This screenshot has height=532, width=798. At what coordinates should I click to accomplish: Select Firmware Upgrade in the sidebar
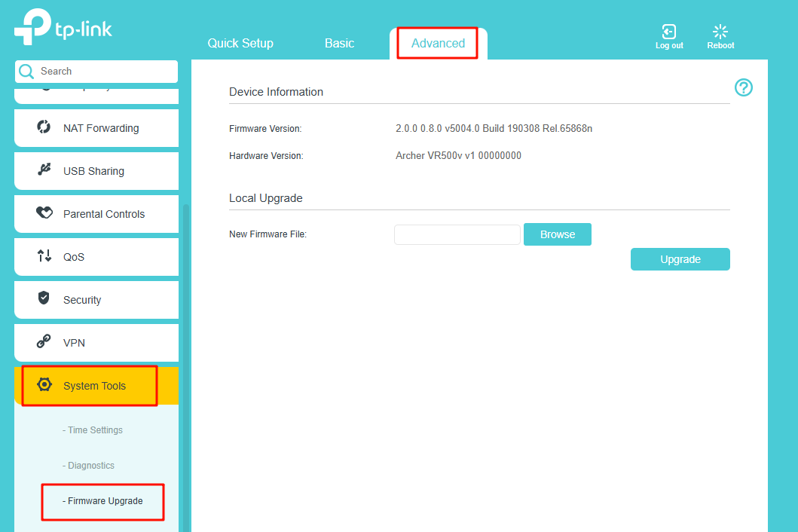click(x=105, y=501)
